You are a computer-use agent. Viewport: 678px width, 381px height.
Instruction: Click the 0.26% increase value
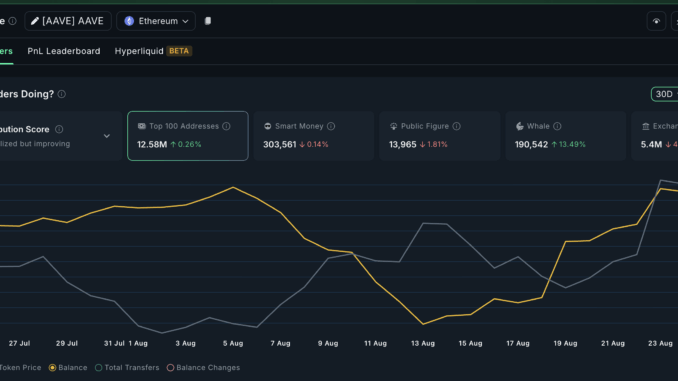click(x=189, y=144)
